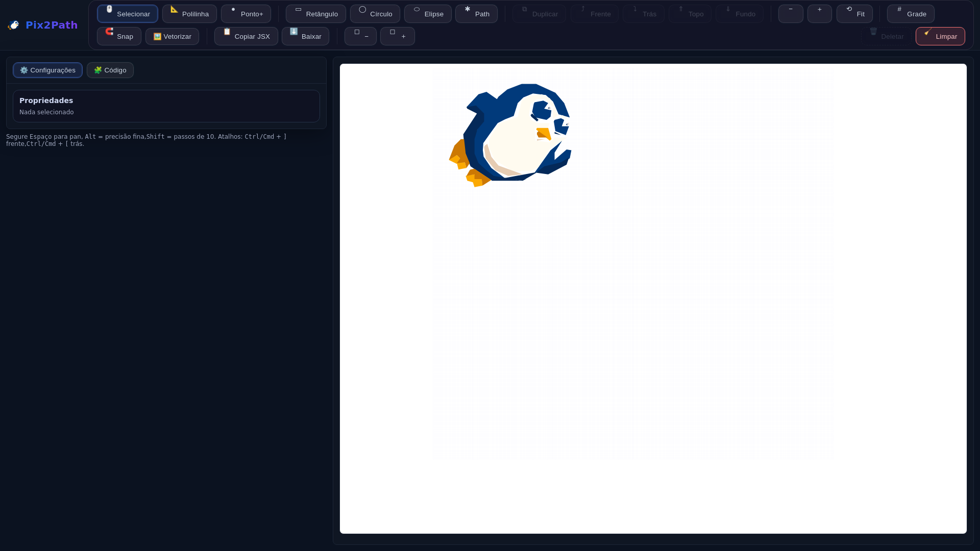This screenshot has height=551, width=980.
Task: Choose the Path tool
Action: click(x=476, y=14)
